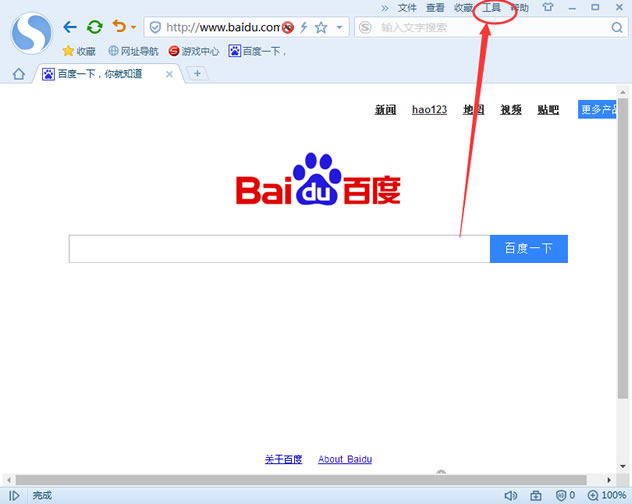Click the red ad-block icon
632x504 pixels.
tap(287, 27)
